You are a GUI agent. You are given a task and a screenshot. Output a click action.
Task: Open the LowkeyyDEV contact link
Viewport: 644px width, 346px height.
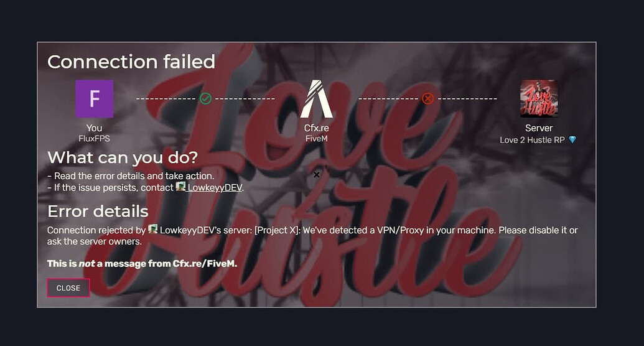point(215,188)
